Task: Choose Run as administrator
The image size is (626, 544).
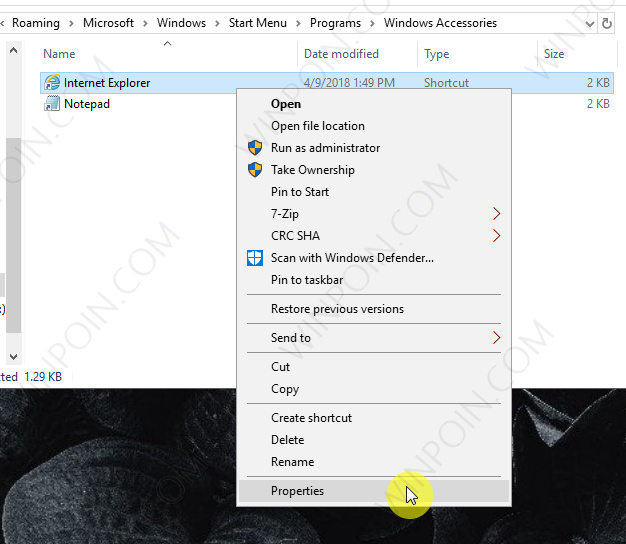Action: (374, 148)
